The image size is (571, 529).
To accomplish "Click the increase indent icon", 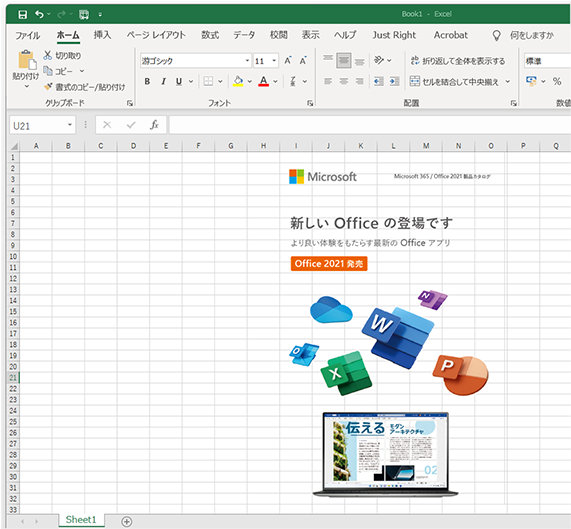I will pos(394,81).
